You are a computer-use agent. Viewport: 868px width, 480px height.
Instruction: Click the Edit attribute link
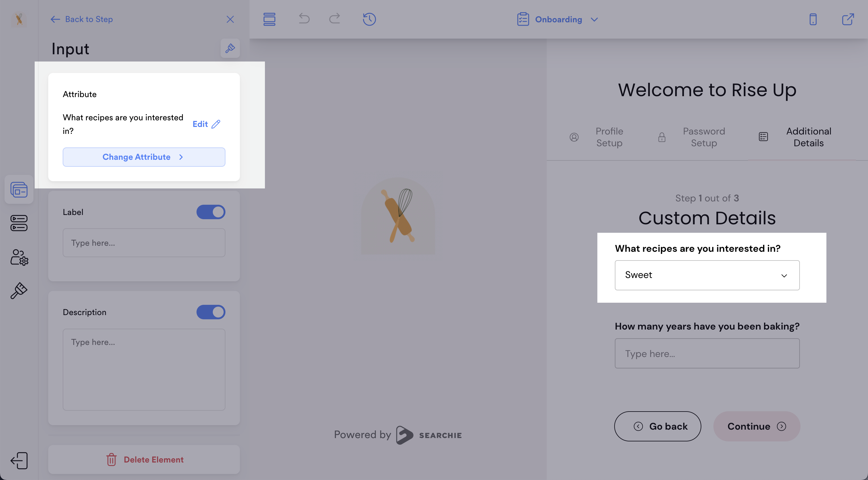tap(206, 124)
